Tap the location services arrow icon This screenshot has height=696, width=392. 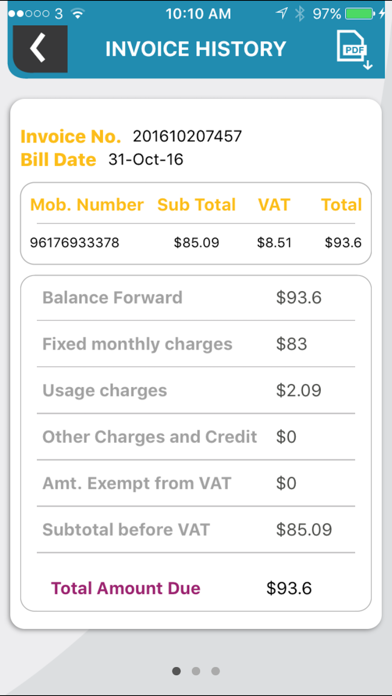point(281,14)
